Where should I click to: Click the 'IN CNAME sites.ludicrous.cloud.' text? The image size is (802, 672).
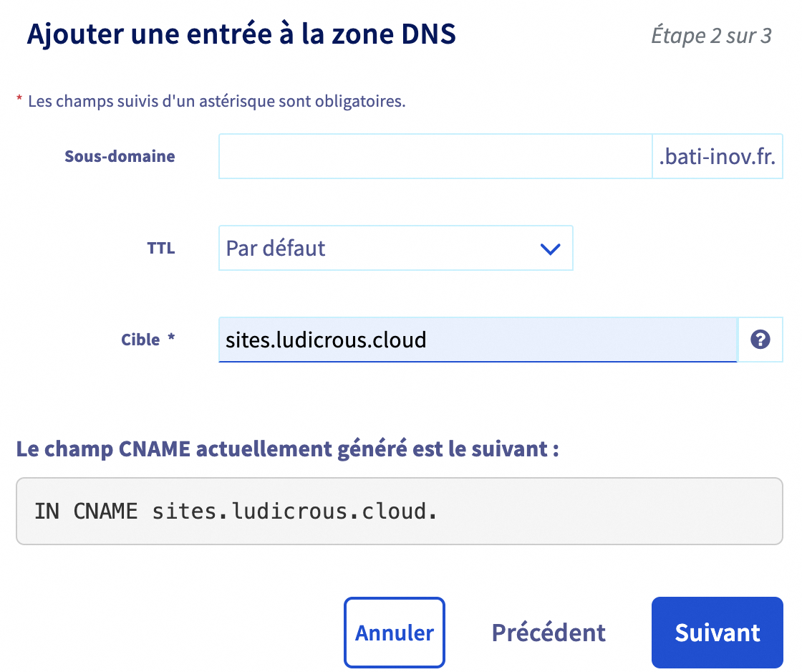pyautogui.click(x=236, y=512)
